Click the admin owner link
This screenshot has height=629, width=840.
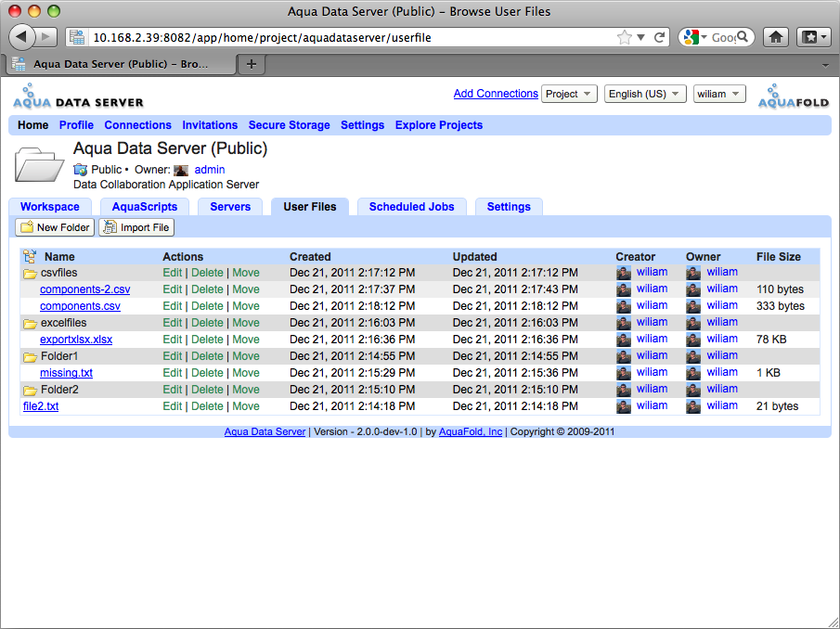[210, 170]
